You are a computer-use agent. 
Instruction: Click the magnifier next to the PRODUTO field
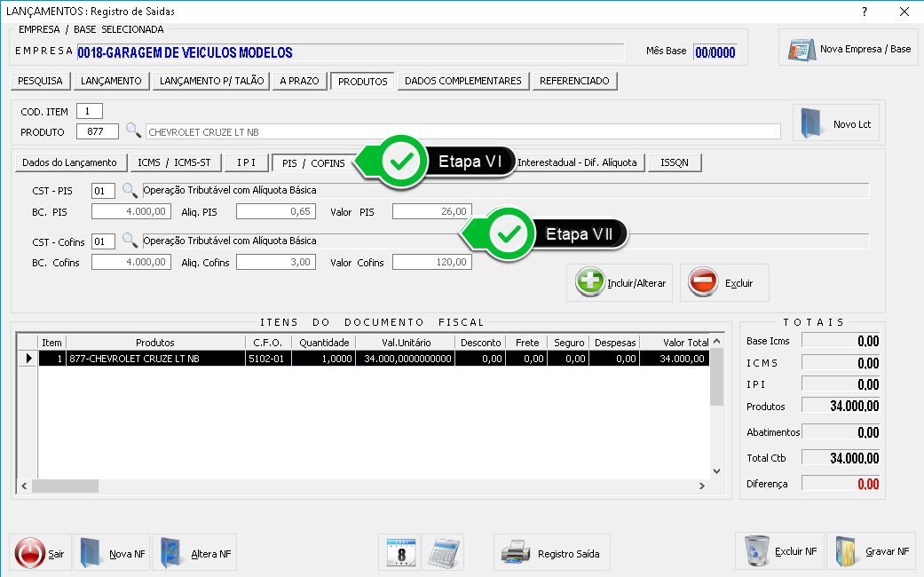coord(133,131)
